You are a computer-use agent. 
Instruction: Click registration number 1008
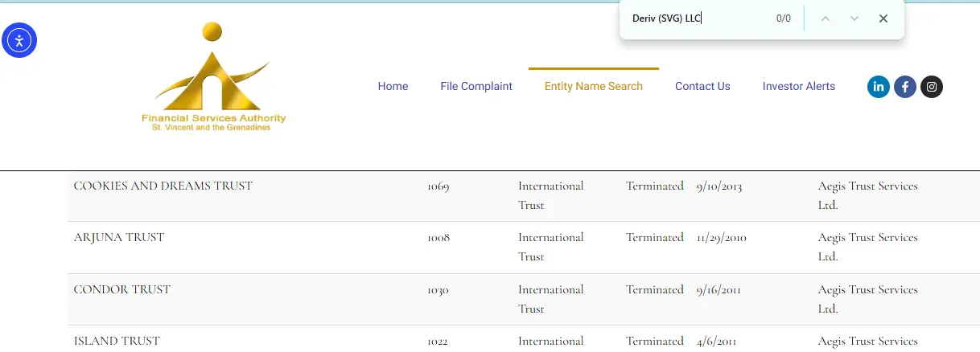(439, 238)
